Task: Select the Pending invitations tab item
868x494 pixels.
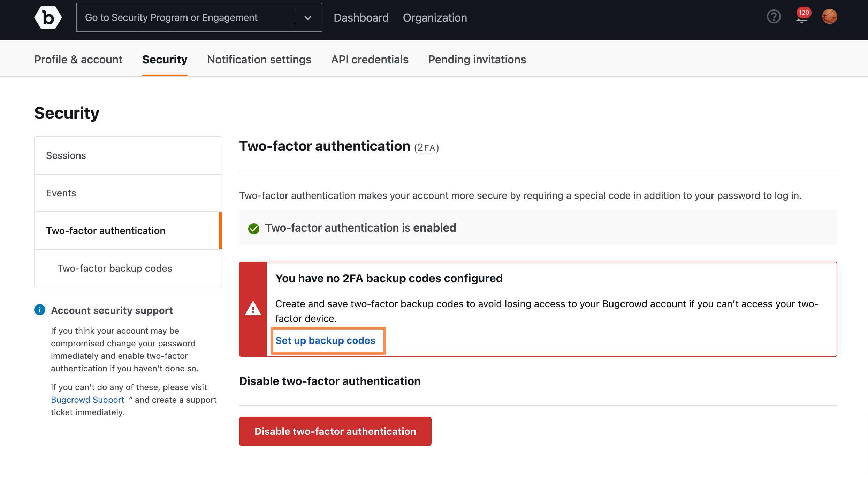Action: [477, 59]
